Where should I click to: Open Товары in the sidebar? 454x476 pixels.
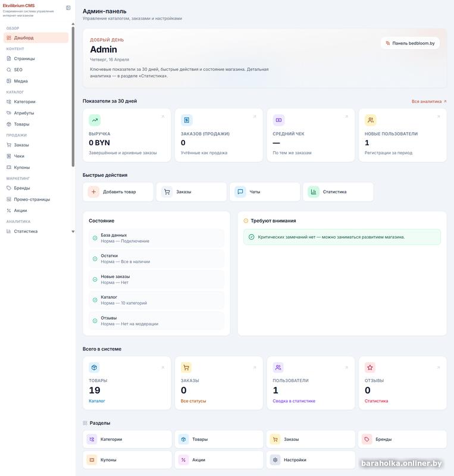coord(36,124)
